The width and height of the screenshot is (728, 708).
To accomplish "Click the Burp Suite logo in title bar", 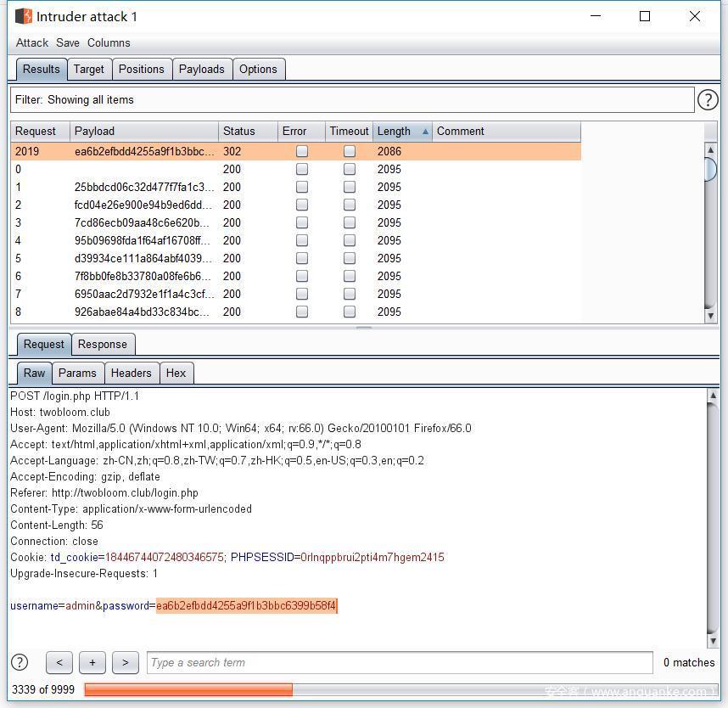I will pos(23,16).
